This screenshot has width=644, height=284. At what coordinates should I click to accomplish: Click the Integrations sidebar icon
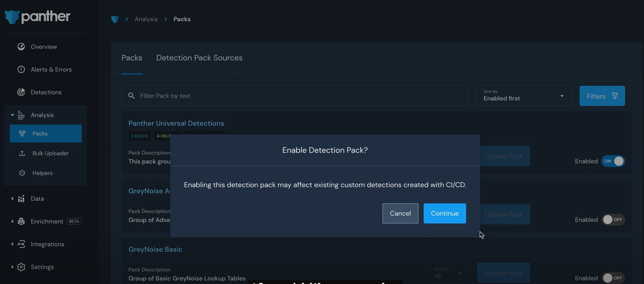pos(21,244)
